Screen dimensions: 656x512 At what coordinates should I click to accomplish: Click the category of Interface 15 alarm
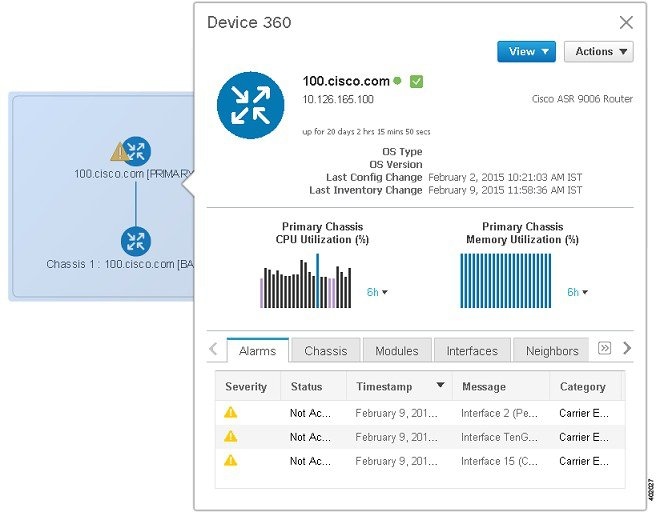[x=584, y=461]
